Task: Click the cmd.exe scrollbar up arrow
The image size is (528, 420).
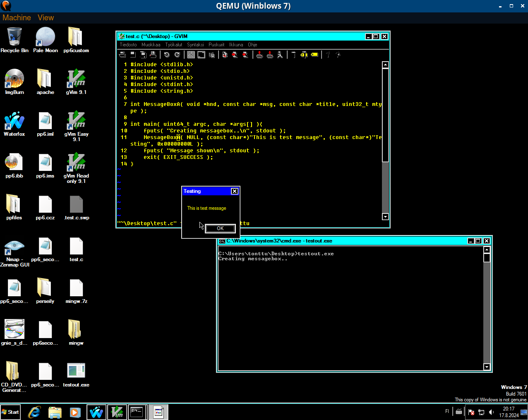Action: (487, 250)
